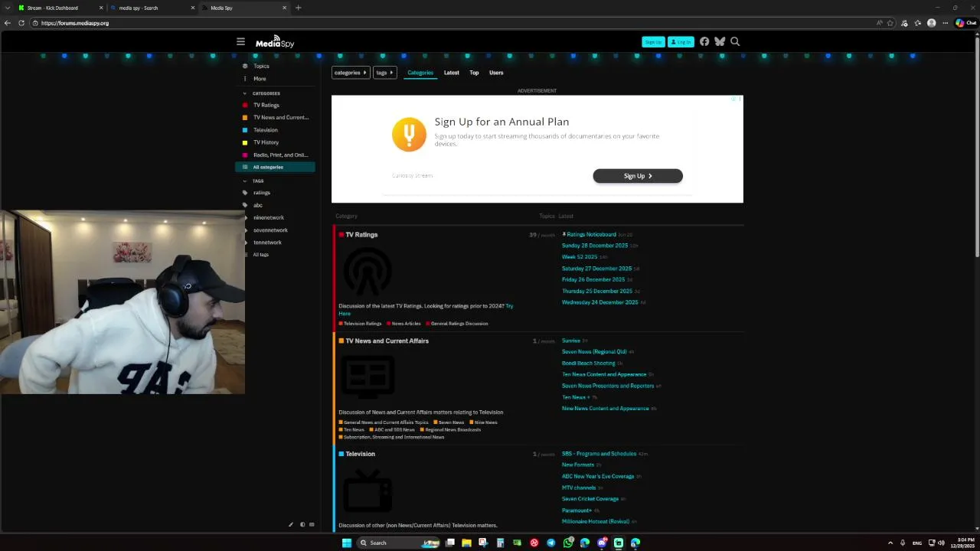Click the ratings tag icon in sidebar
This screenshot has width=980, height=551.
245,193
